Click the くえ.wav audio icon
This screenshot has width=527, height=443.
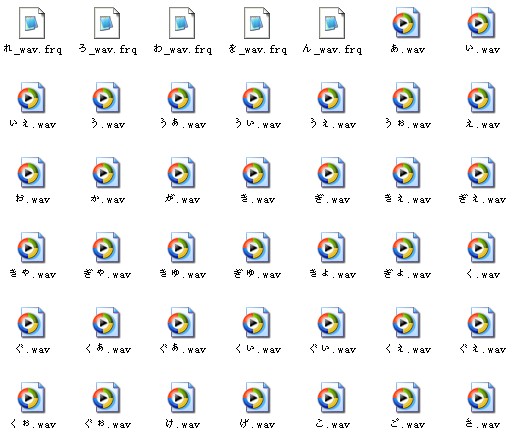coord(407,322)
